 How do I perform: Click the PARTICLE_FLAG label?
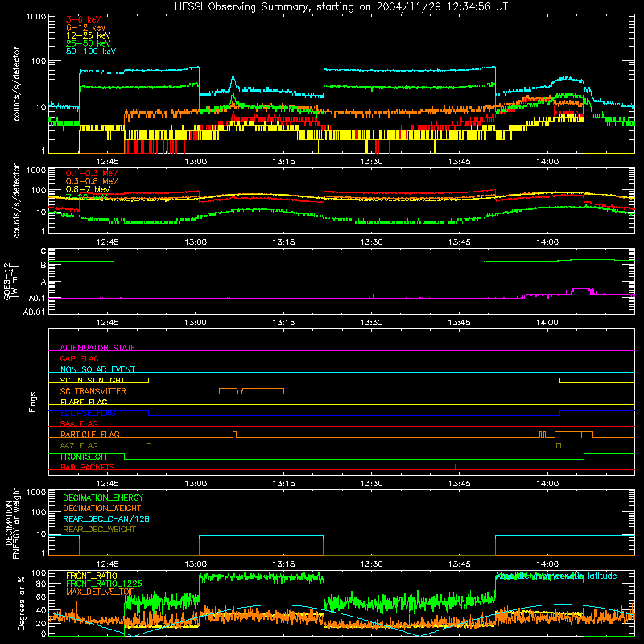pyautogui.click(x=90, y=434)
